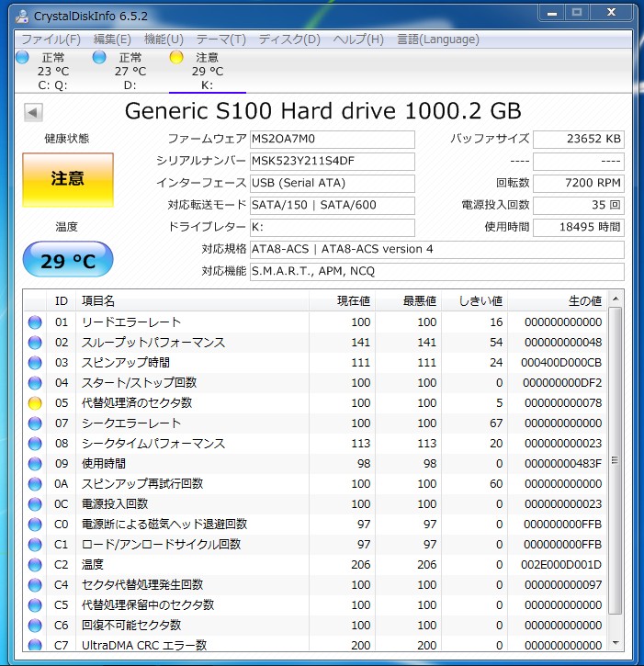Click the blue status icon for C: Q: disk

22,57
